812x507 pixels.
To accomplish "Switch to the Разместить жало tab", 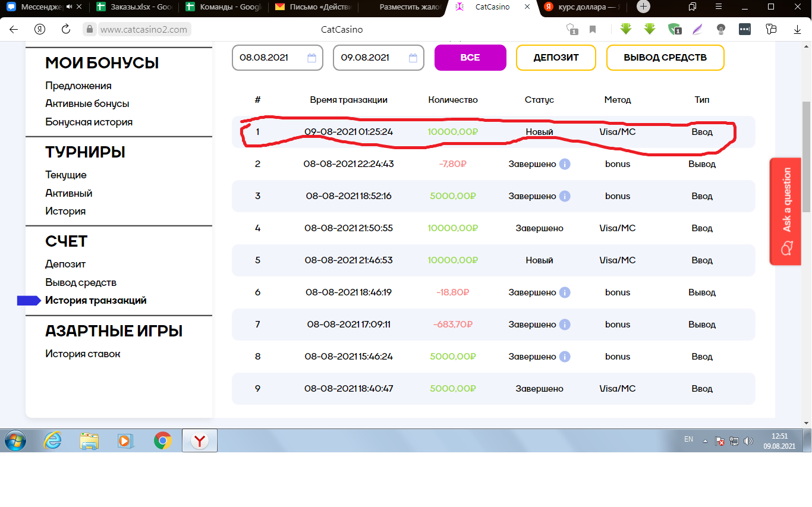I will click(403, 7).
